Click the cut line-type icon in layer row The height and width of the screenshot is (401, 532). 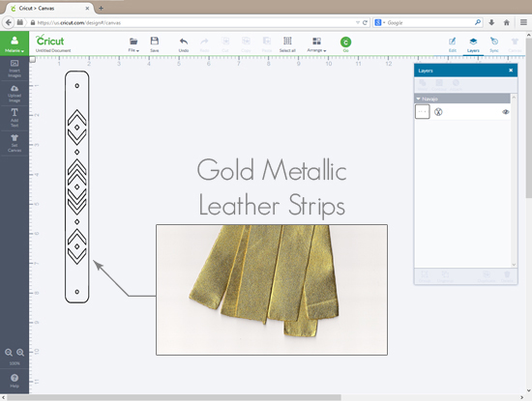coord(438,112)
